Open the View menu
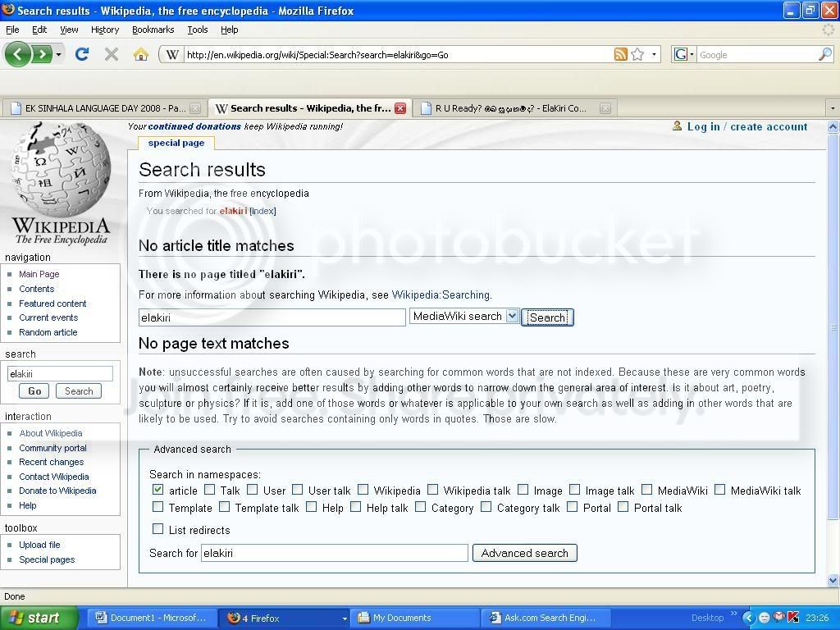 tap(69, 30)
